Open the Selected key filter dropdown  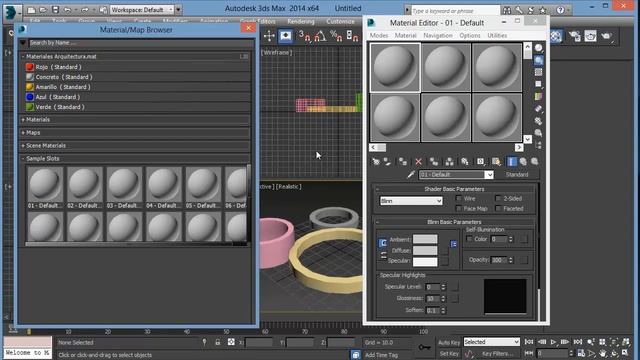[492, 342]
